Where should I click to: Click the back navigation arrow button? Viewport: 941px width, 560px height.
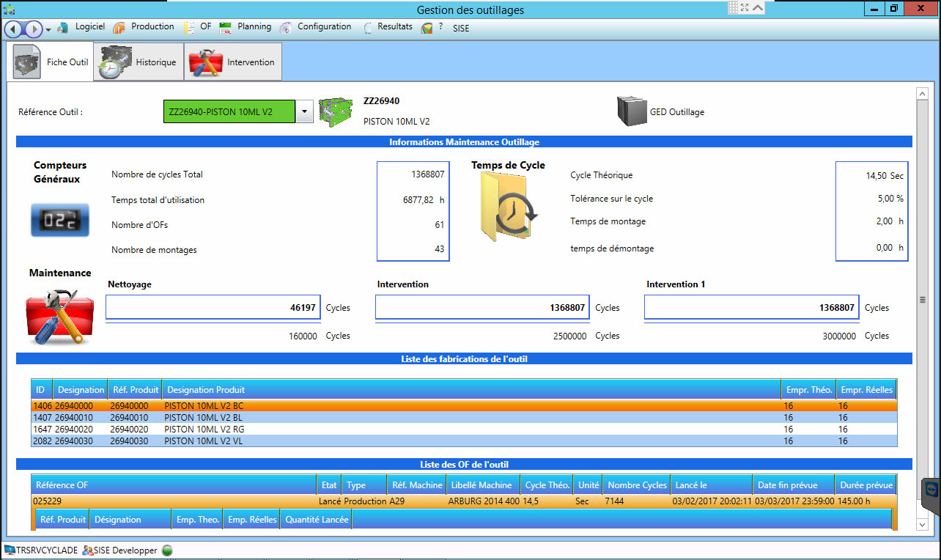[14, 29]
